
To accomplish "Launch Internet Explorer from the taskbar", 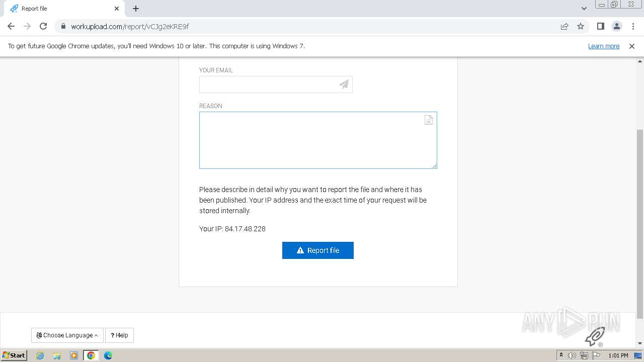I will point(40,355).
